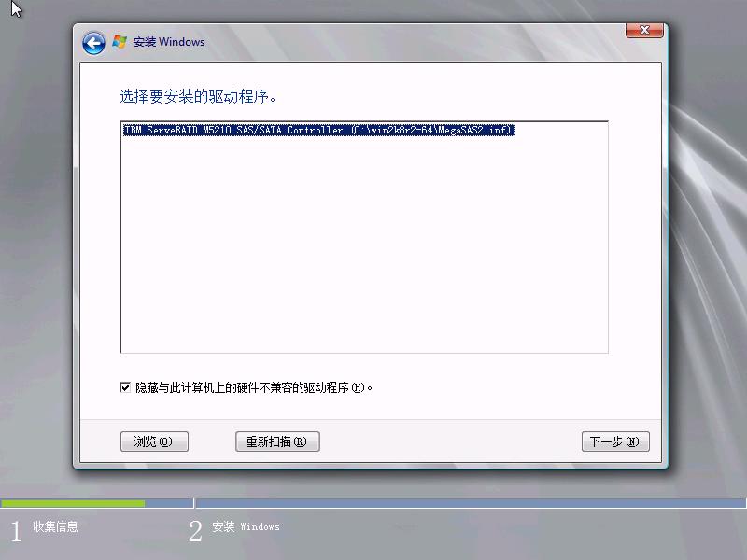Image resolution: width=747 pixels, height=560 pixels.
Task: Click the 安装 Windows title bar text
Action: click(x=169, y=42)
